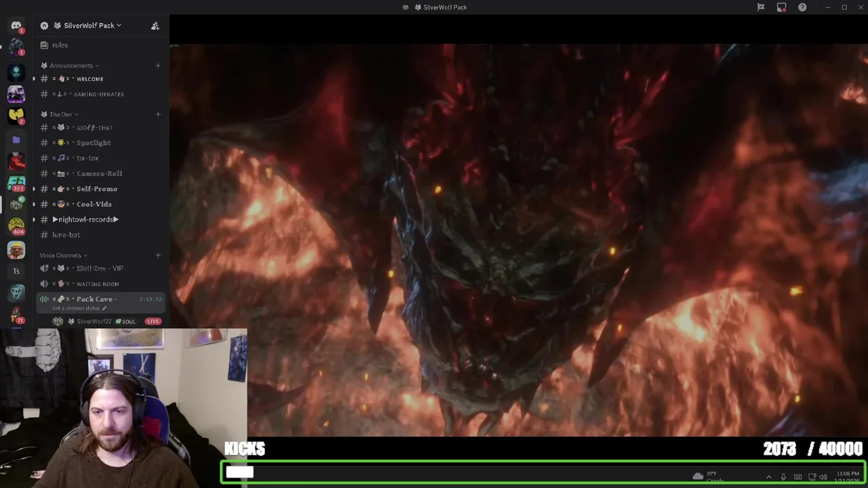Image resolution: width=868 pixels, height=488 pixels.
Task: Click the LIVE badge next to SilverWolf127
Action: (x=153, y=321)
